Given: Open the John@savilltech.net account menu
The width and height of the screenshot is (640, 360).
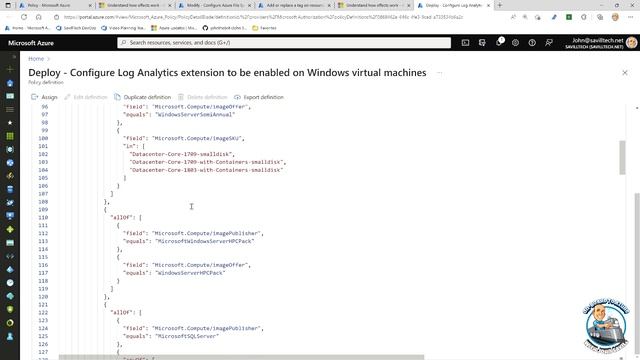Looking at the screenshot, I should click(x=600, y=43).
